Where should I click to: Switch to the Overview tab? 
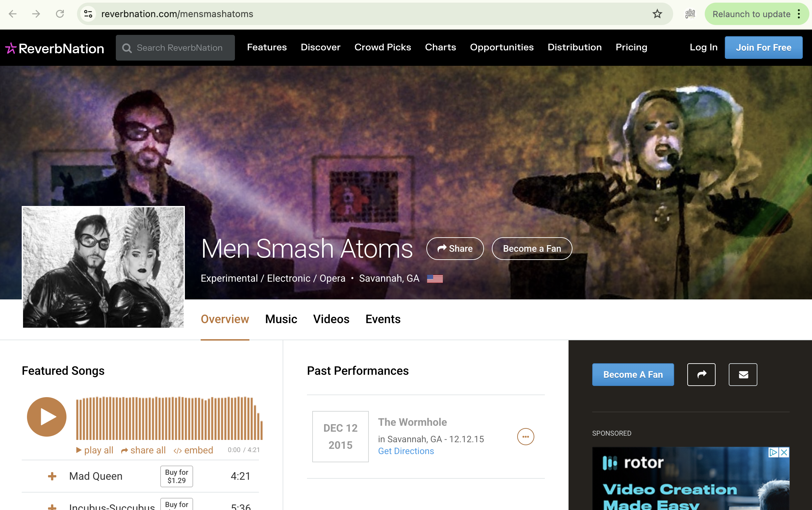(225, 319)
